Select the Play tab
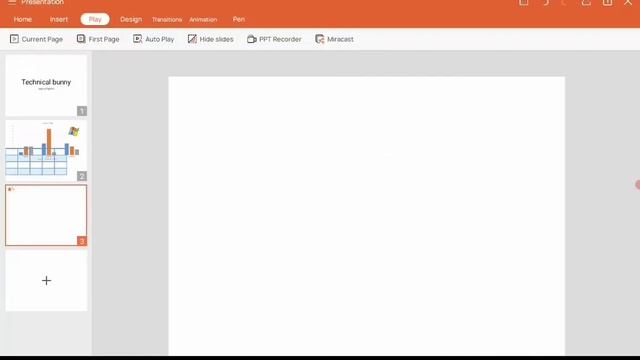The width and height of the screenshot is (640, 360). click(95, 19)
